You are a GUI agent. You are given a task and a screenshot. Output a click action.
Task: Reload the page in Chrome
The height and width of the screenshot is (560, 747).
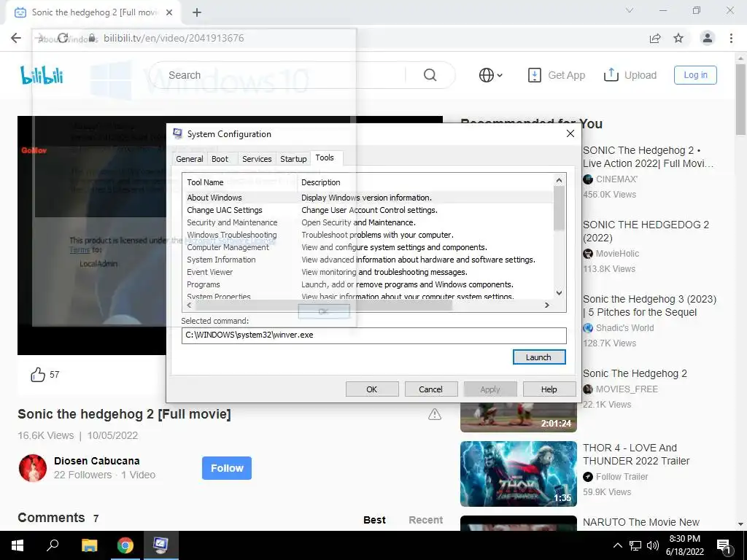tap(63, 38)
